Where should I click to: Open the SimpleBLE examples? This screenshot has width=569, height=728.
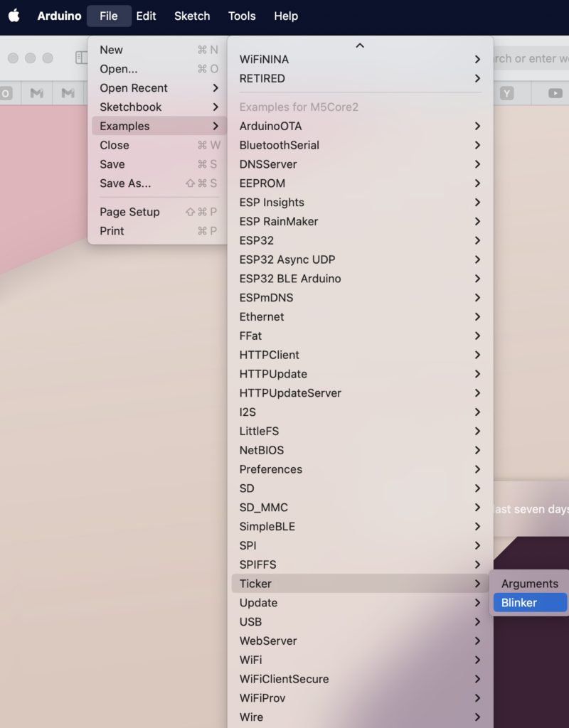click(360, 525)
